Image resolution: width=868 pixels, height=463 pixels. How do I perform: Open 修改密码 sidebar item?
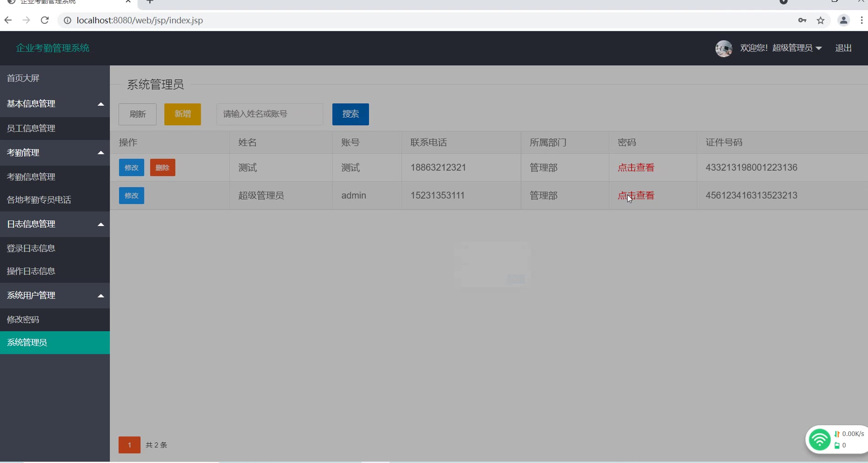55,320
